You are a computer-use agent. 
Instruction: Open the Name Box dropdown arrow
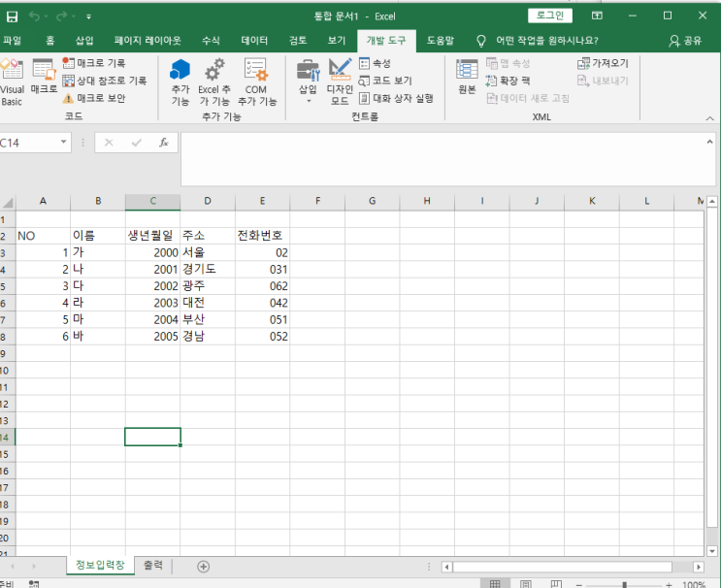tap(64, 142)
